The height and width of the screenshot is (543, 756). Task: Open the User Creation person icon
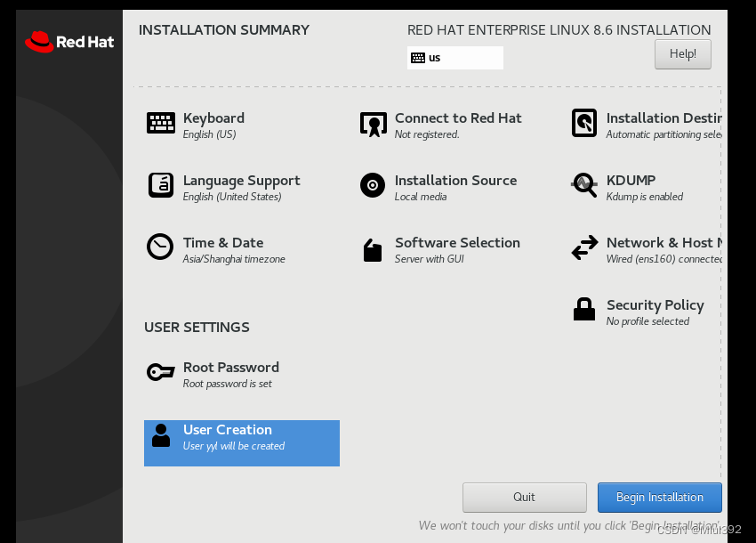coord(161,435)
